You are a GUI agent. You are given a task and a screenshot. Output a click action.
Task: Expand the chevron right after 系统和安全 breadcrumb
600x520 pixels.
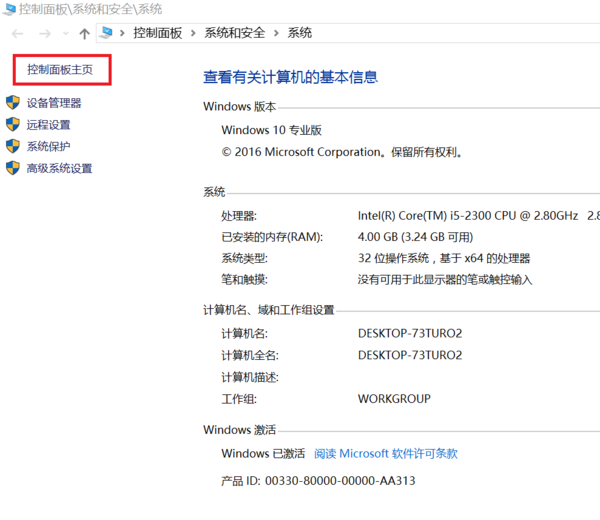click(276, 33)
